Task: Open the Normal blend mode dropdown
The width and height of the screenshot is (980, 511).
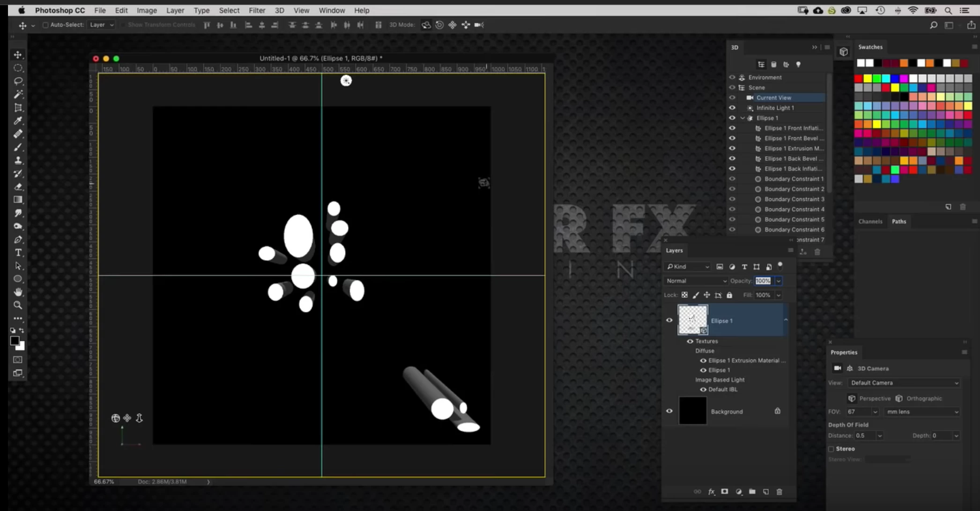Action: pyautogui.click(x=696, y=281)
